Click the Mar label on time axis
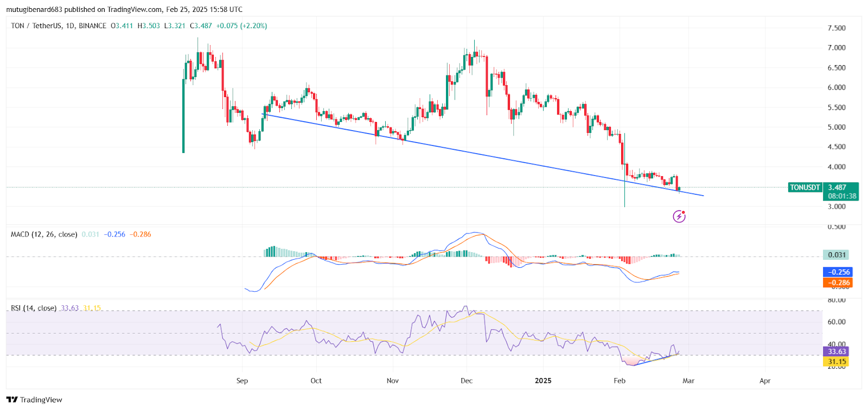Screen dimensions: 868x410 (x=688, y=381)
